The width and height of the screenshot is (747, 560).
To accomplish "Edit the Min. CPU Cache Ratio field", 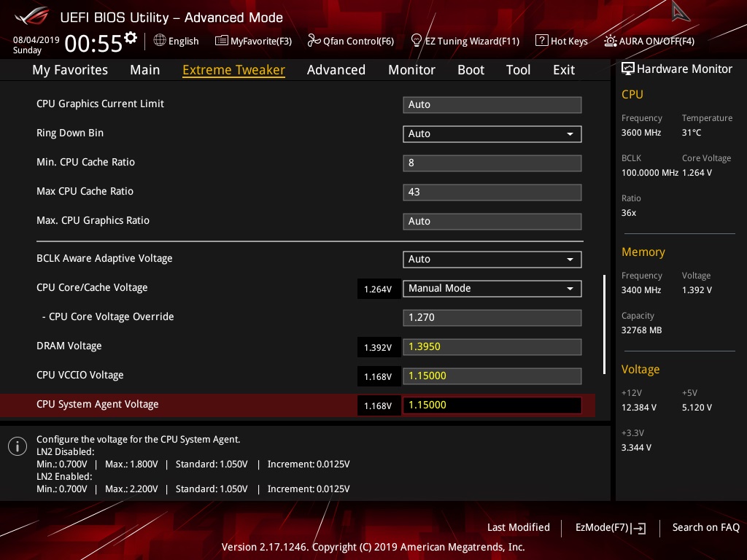I will [x=492, y=163].
